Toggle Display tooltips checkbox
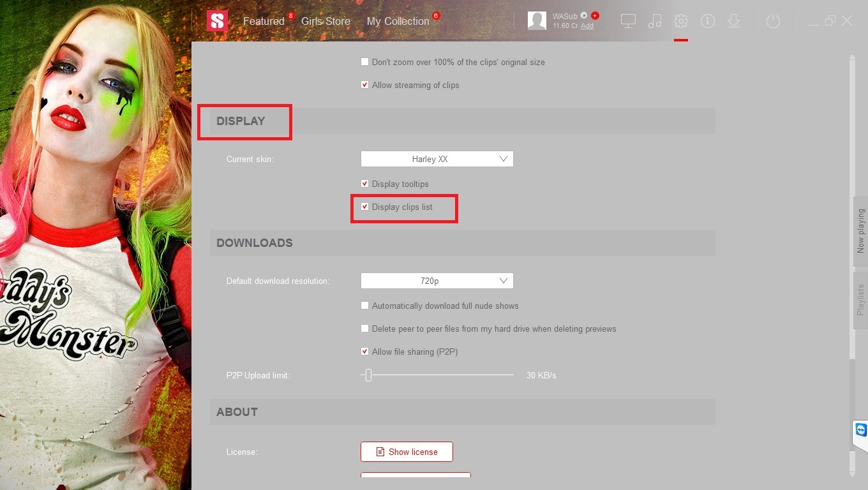The image size is (868, 490). coord(364,184)
